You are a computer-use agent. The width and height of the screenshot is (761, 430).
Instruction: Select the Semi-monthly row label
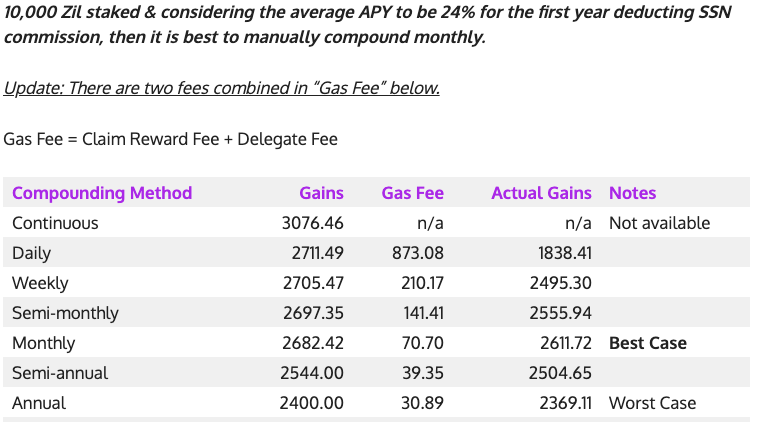65,313
